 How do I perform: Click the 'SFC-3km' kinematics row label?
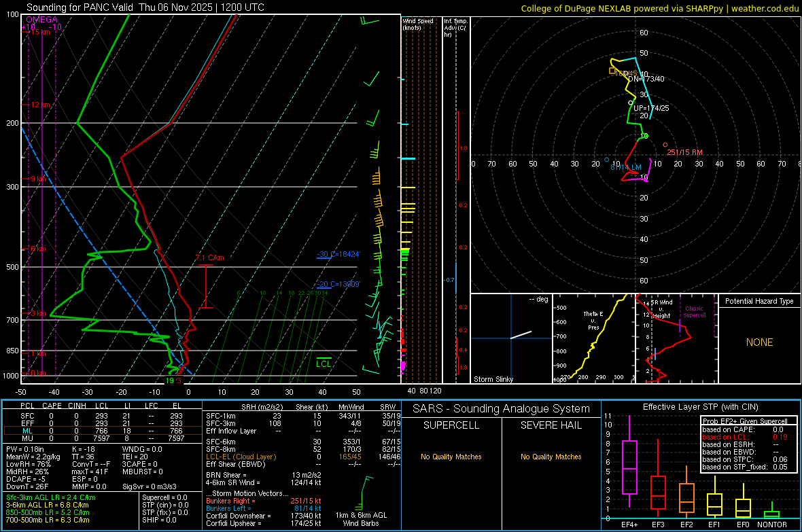[220, 423]
